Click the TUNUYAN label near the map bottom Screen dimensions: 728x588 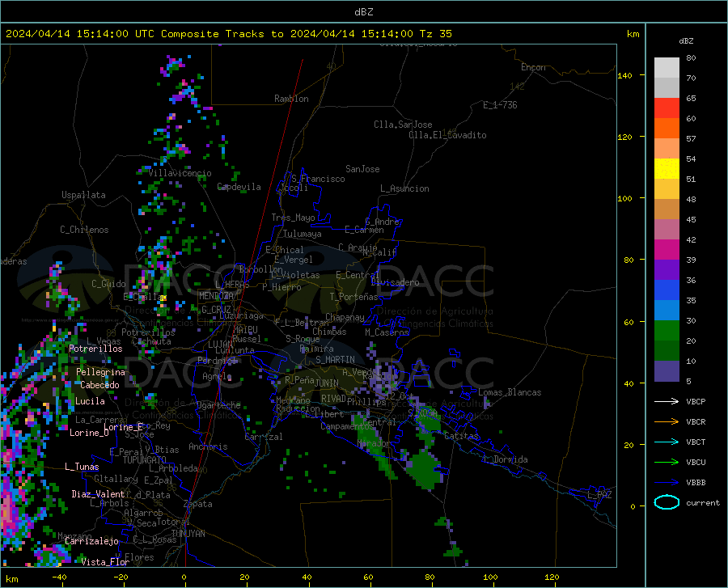tap(188, 534)
